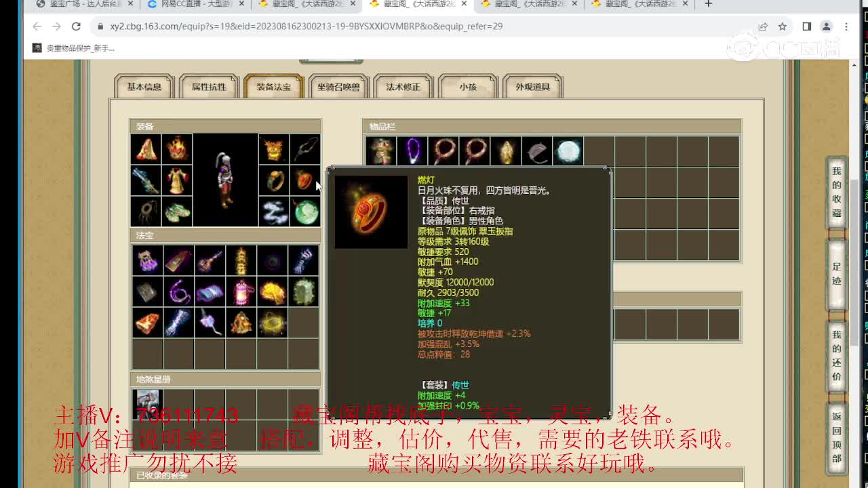Click the gray fan item in inventory
The height and width of the screenshot is (488, 868).
[x=536, y=151]
